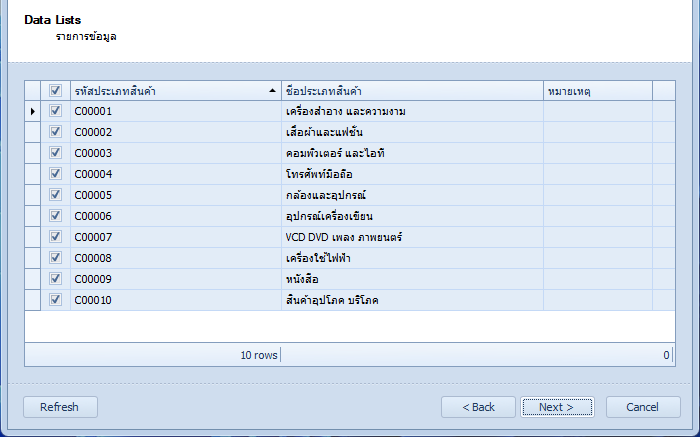
Task: Select cell C00005
Action: point(176,195)
